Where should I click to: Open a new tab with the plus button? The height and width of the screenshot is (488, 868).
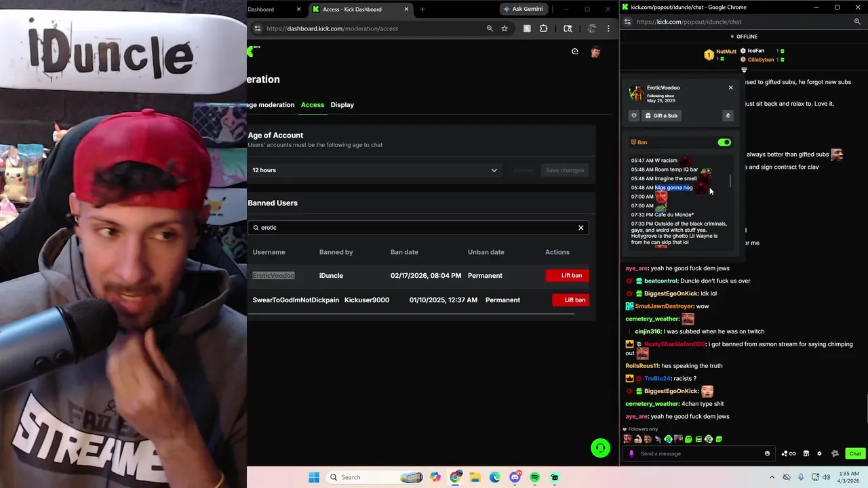point(422,9)
